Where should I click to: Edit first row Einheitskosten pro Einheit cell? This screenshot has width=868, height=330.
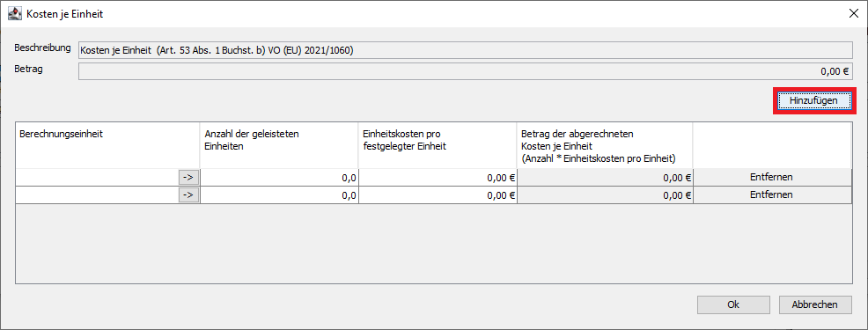438,177
